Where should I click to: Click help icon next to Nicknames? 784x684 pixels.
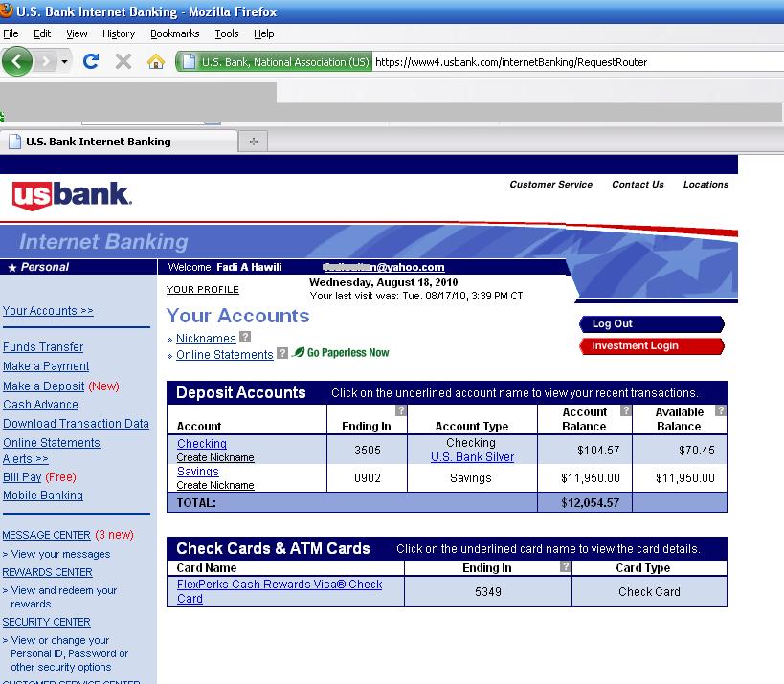[245, 338]
